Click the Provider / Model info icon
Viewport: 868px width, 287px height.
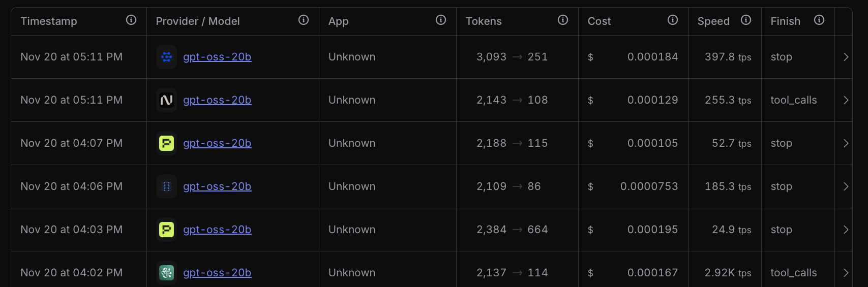[304, 20]
